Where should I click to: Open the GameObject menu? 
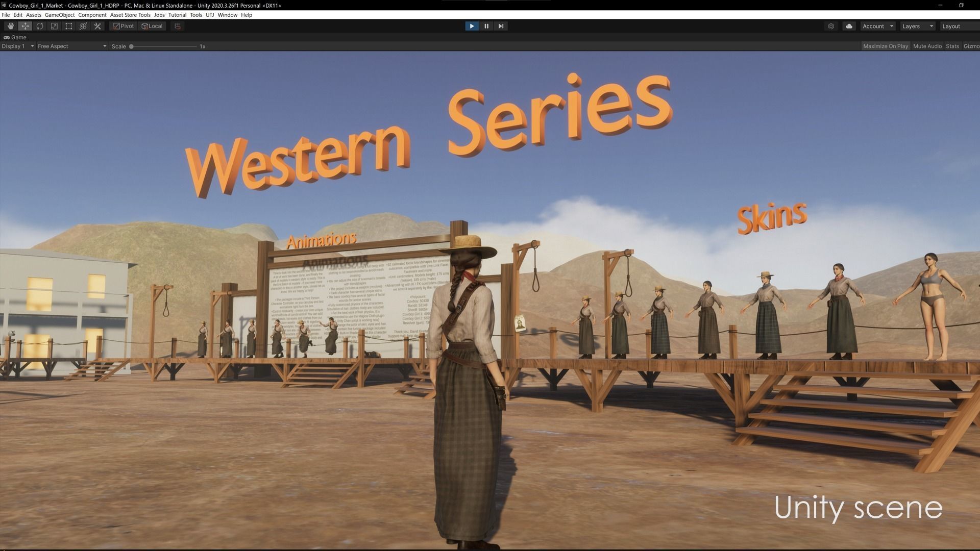pos(60,15)
